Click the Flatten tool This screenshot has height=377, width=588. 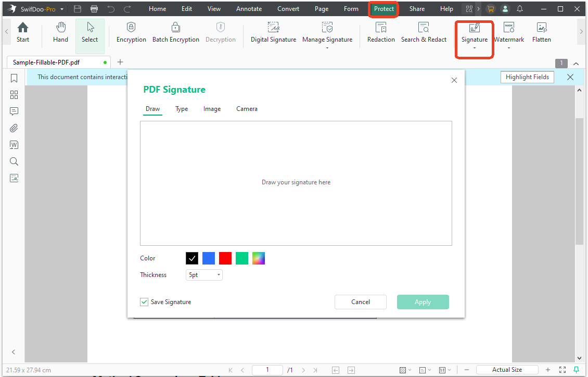tap(542, 32)
